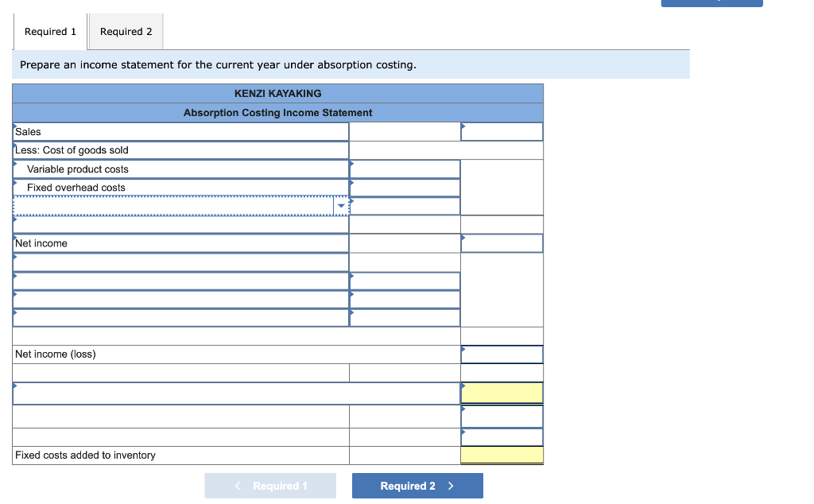Click the yellow highlighted answer cell
Image resolution: width=814 pixels, height=504 pixels.
501,392
